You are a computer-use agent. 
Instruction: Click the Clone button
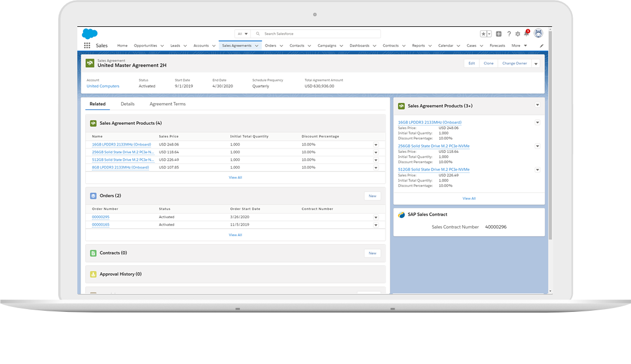489,63
